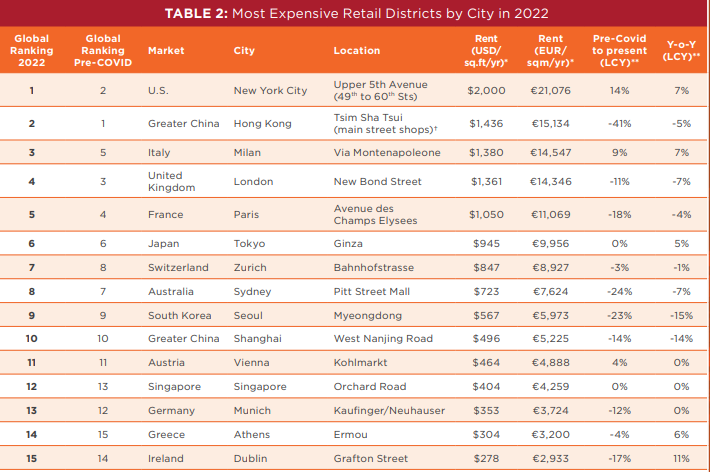This screenshot has width=710, height=472.
Task: Click the 'Munich' city cell
Action: (252, 410)
